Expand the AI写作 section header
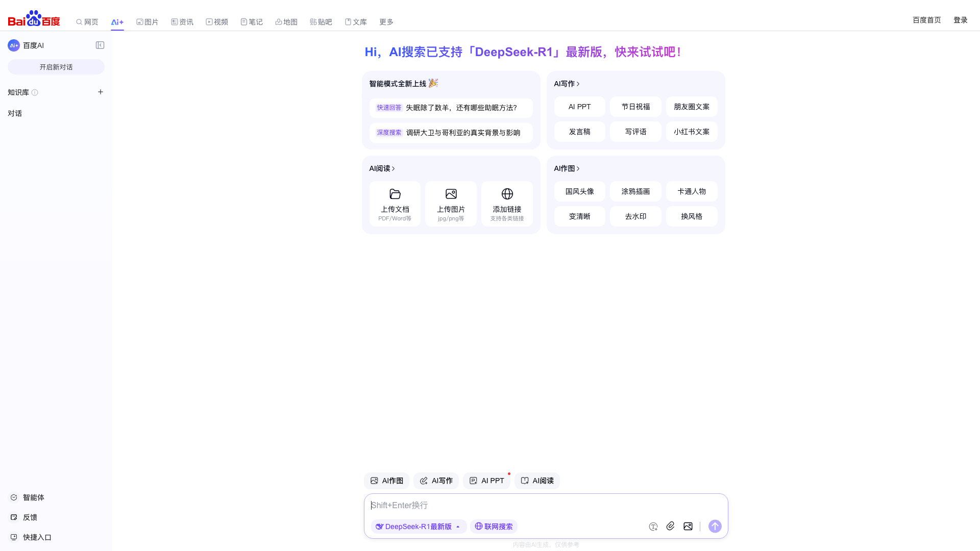The width and height of the screenshot is (980, 551). [x=567, y=84]
